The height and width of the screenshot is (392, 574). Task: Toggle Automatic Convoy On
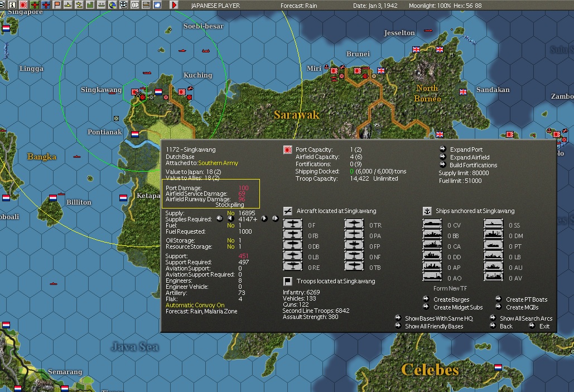(195, 305)
